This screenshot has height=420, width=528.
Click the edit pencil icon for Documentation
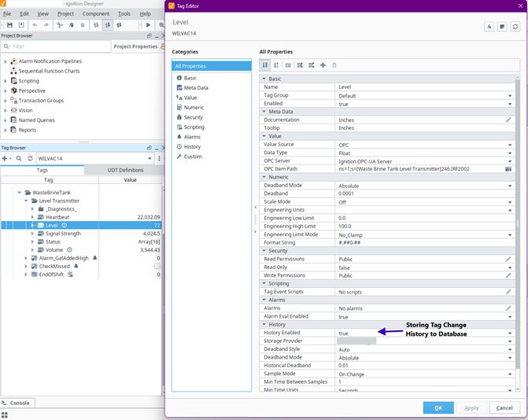[x=508, y=120]
